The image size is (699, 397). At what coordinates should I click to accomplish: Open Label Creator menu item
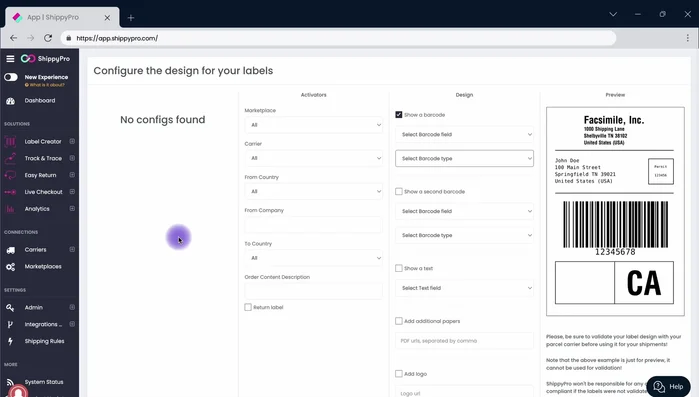pyautogui.click(x=43, y=142)
